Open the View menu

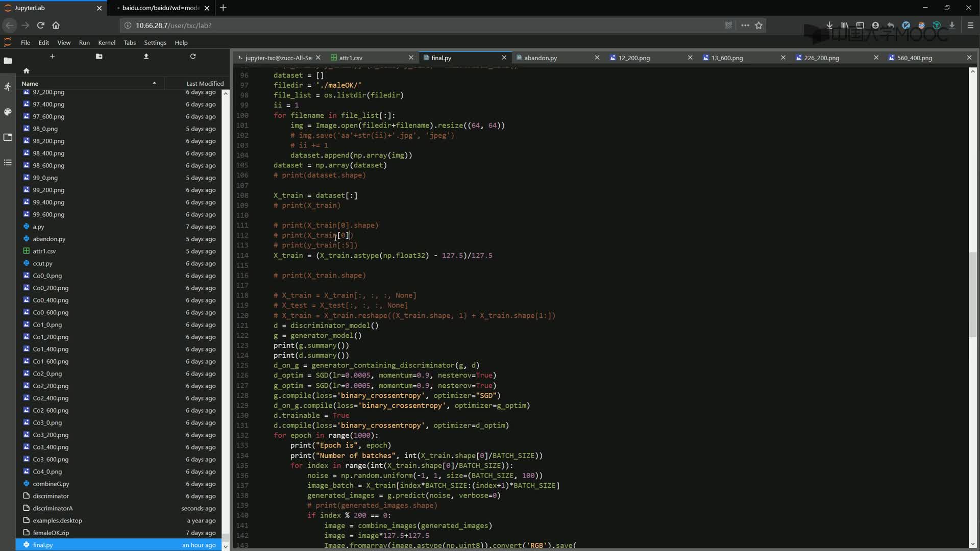64,43
